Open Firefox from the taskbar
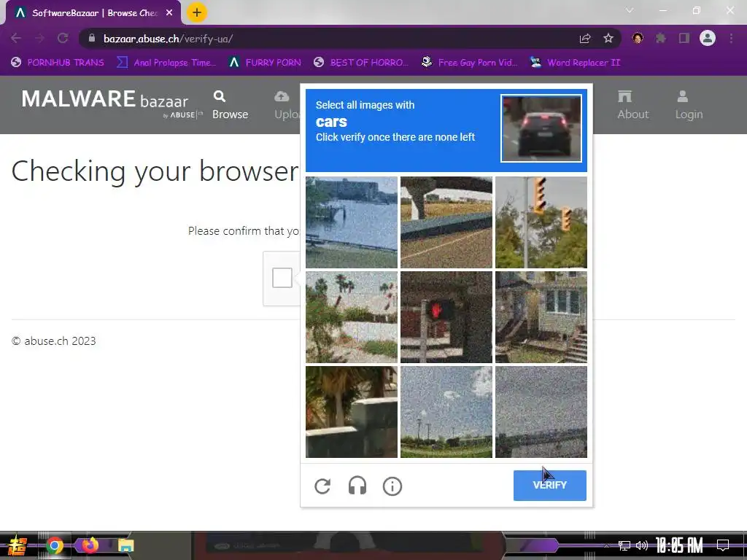747x560 pixels. [x=90, y=545]
